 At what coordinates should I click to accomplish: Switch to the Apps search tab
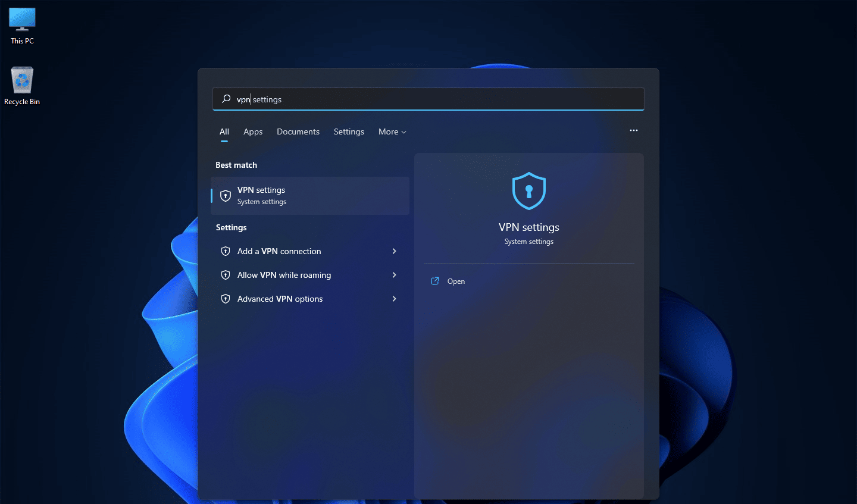tap(253, 132)
